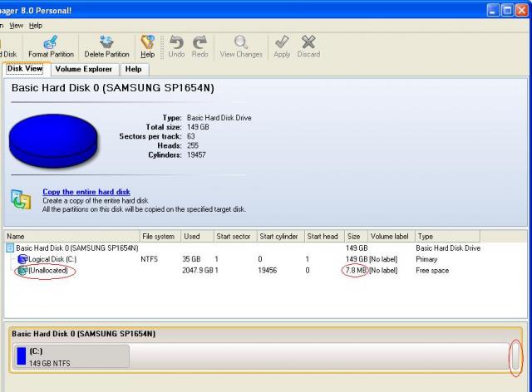This screenshot has width=532, height=392.
Task: Click the Free space type cell
Action: point(432,270)
